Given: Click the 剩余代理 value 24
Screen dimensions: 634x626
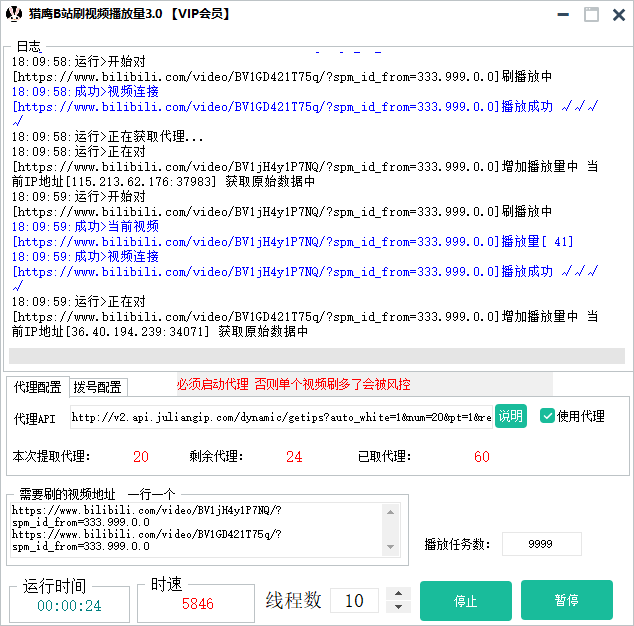Looking at the screenshot, I should pyautogui.click(x=294, y=457).
